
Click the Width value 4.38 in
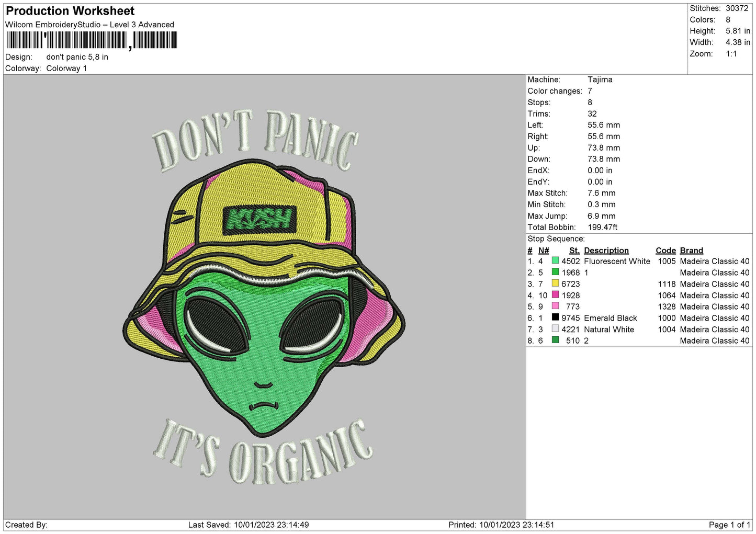(738, 42)
